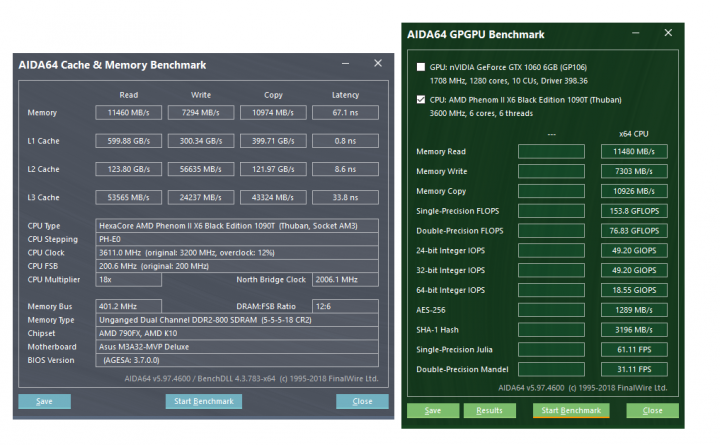Minimize the Cache & Memory Benchmark window

tap(345, 63)
